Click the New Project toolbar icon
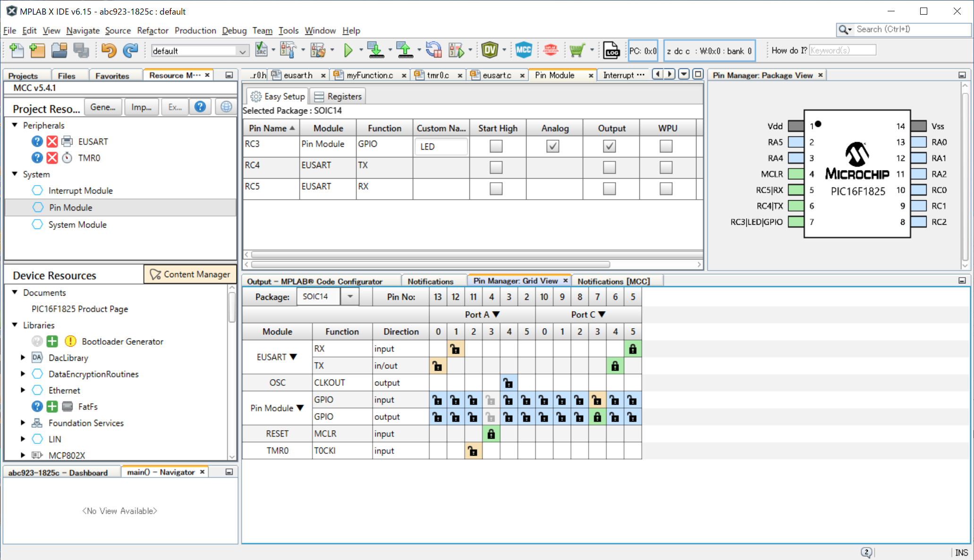 click(x=37, y=51)
